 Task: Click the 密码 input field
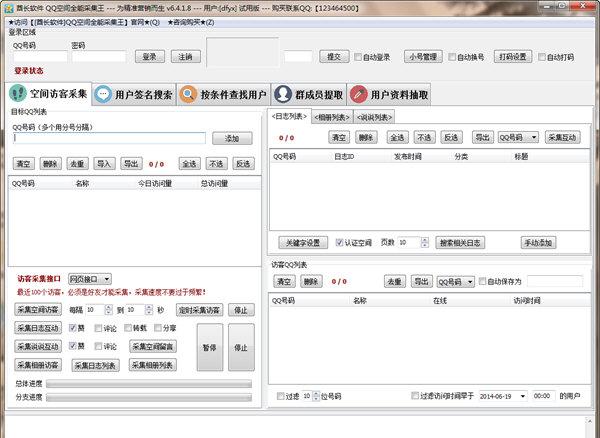click(99, 57)
